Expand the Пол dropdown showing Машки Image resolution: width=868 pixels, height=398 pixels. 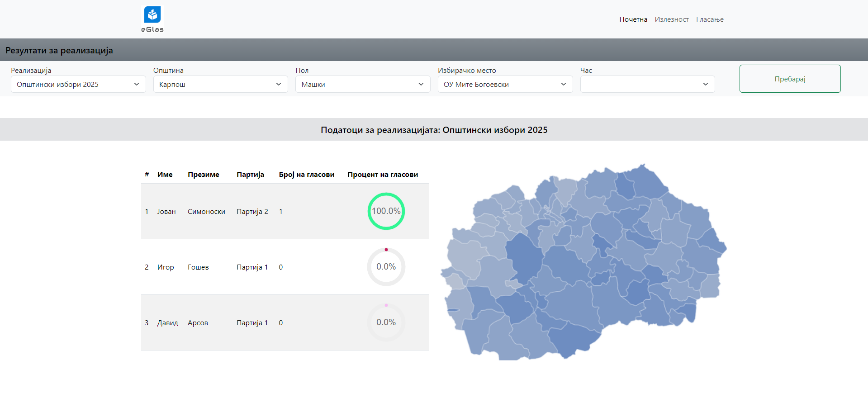tap(362, 85)
